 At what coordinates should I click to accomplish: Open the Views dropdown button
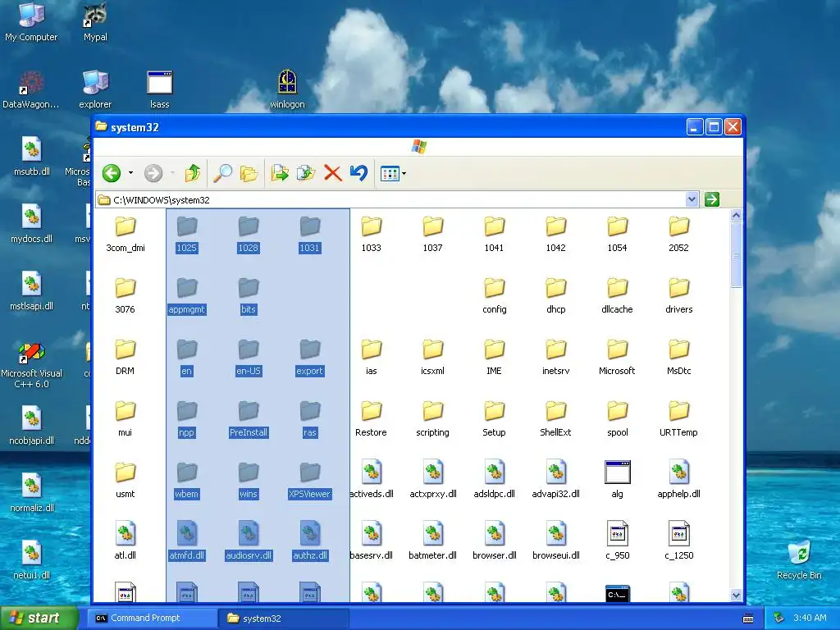(393, 174)
